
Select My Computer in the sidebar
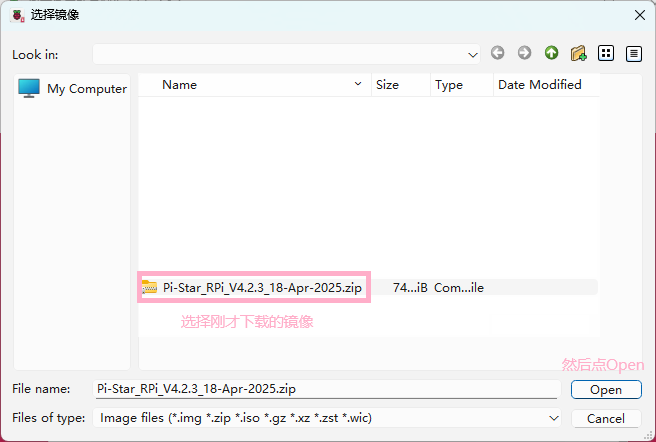73,88
